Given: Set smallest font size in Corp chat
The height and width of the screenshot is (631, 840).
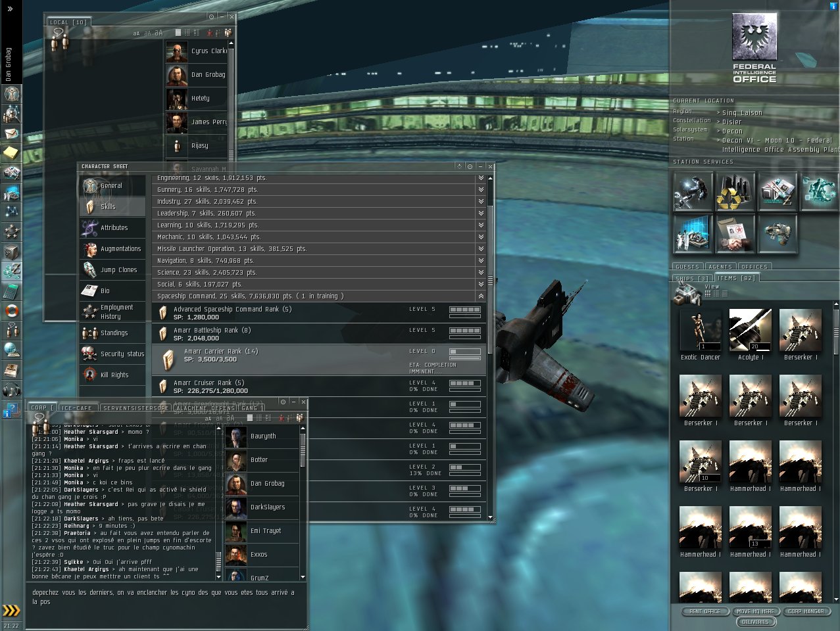Looking at the screenshot, I should tap(208, 419).
